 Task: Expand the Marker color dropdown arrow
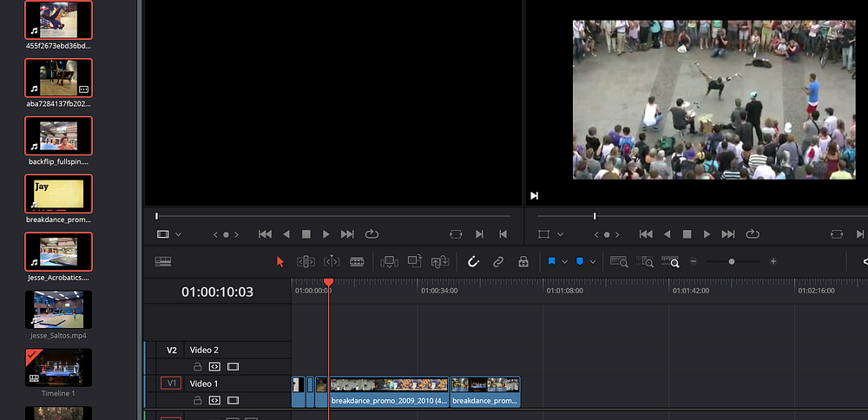point(593,261)
